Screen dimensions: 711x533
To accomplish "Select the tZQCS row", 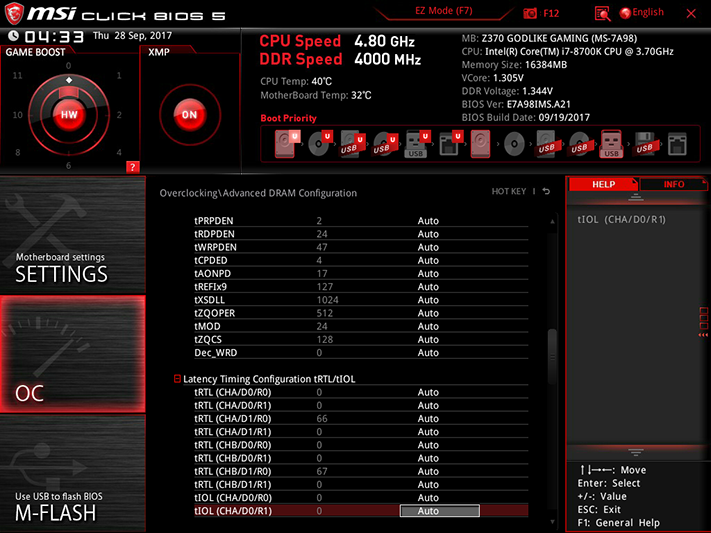I will [x=361, y=339].
